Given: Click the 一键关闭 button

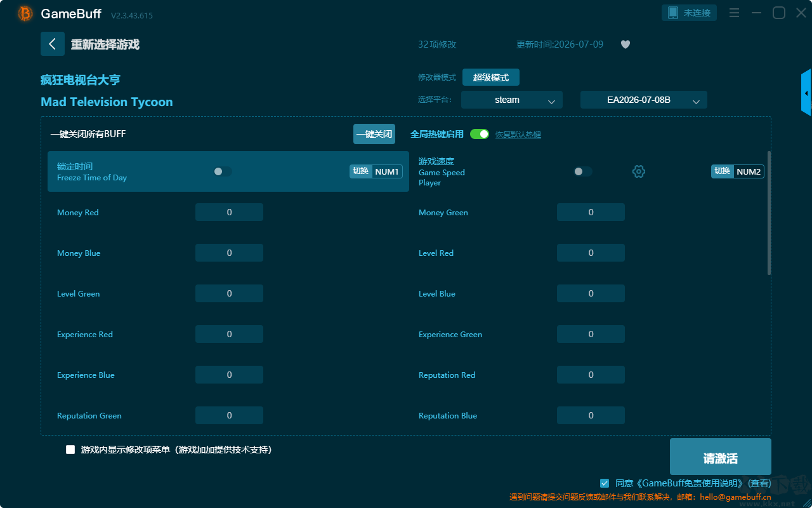Looking at the screenshot, I should click(374, 134).
